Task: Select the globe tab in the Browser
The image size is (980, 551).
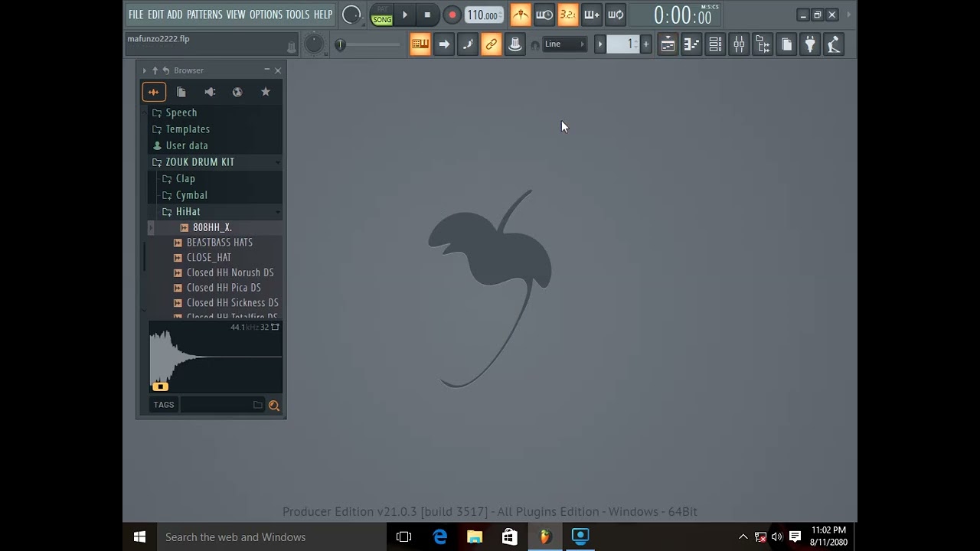Action: pos(237,92)
